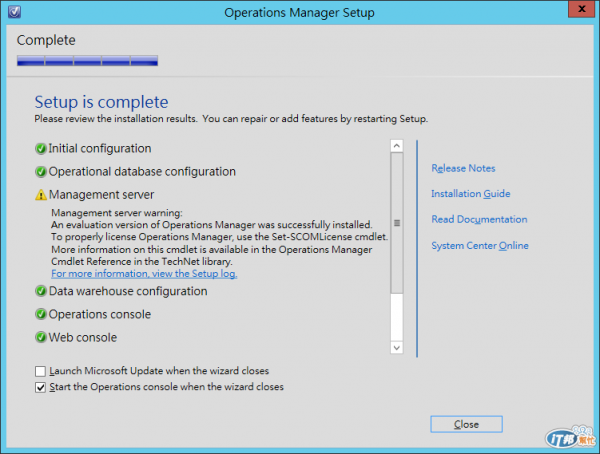Select the 'Operations console' result text

99,314
